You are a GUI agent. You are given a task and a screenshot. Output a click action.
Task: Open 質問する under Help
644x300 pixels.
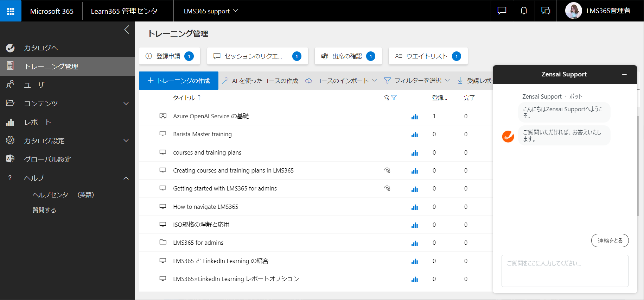pos(44,210)
